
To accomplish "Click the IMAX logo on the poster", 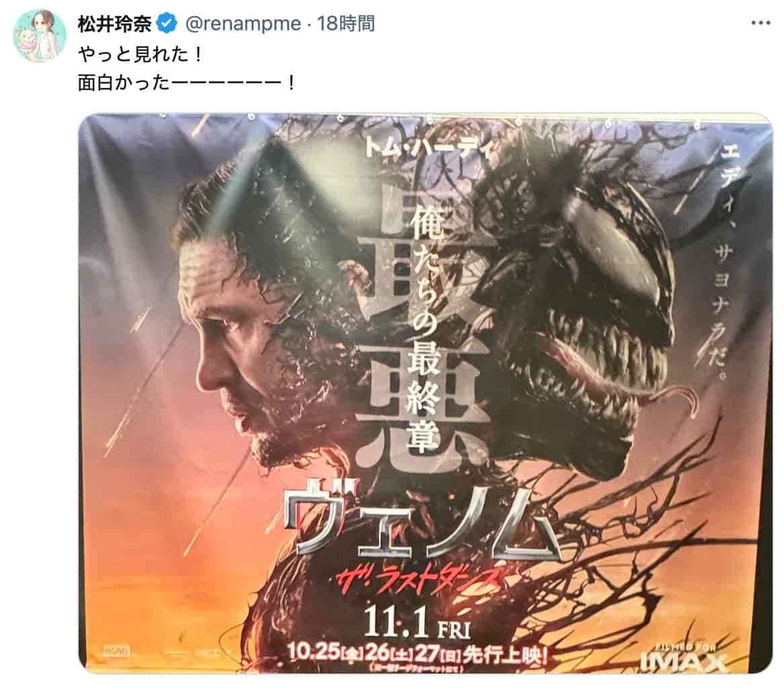I will click(x=683, y=658).
